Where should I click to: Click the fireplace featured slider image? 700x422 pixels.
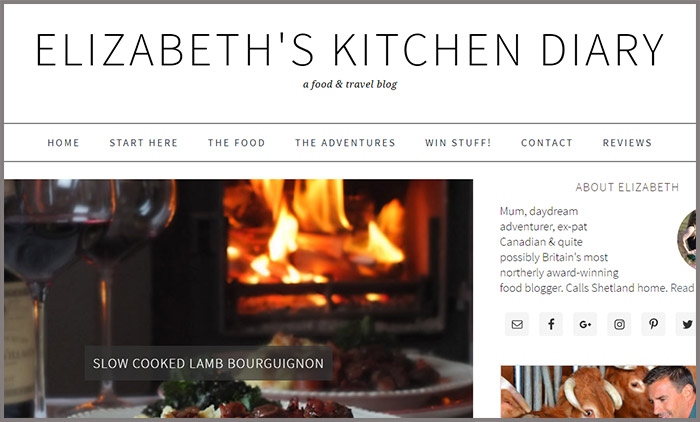pyautogui.click(x=238, y=298)
